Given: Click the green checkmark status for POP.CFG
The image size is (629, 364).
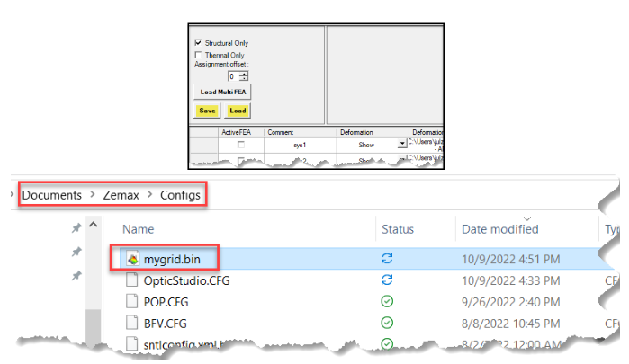Looking at the screenshot, I should [x=387, y=300].
